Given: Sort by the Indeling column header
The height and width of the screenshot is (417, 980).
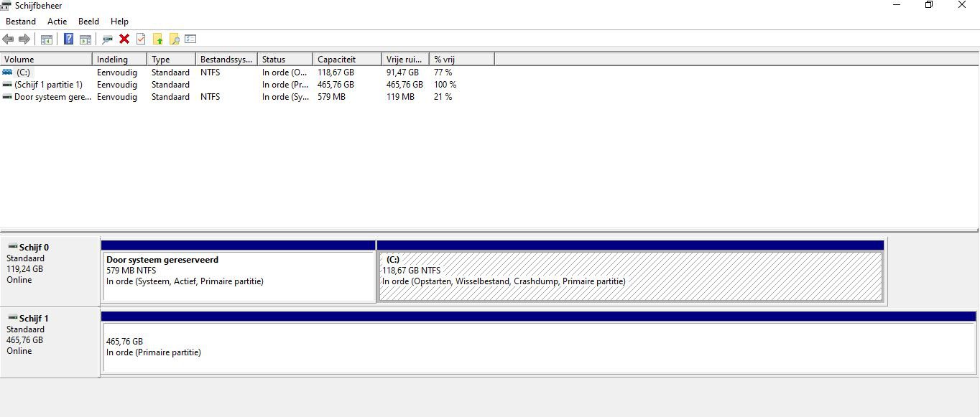Looking at the screenshot, I should [x=119, y=60].
